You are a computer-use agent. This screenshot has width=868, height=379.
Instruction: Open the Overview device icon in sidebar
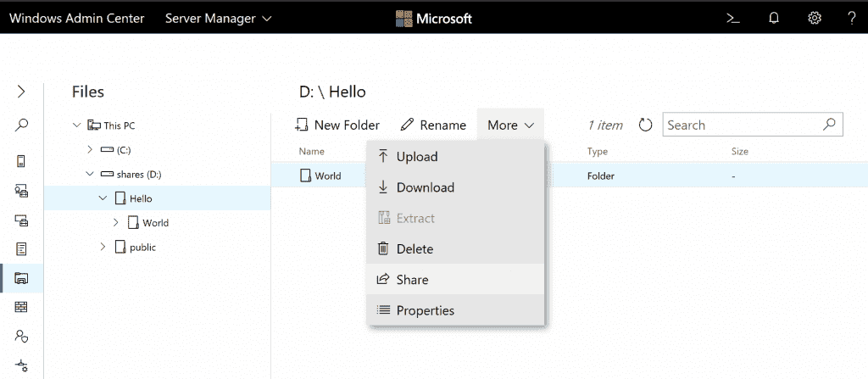[x=21, y=161]
